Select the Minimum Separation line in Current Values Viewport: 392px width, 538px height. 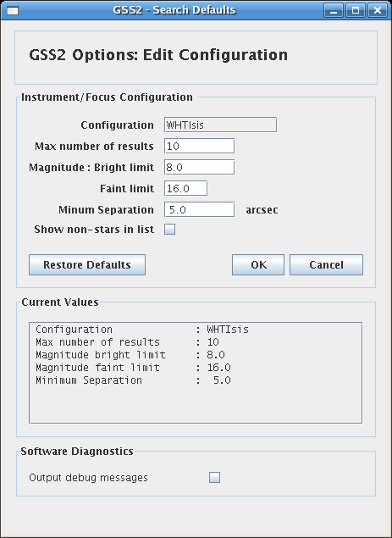pyautogui.click(x=133, y=380)
